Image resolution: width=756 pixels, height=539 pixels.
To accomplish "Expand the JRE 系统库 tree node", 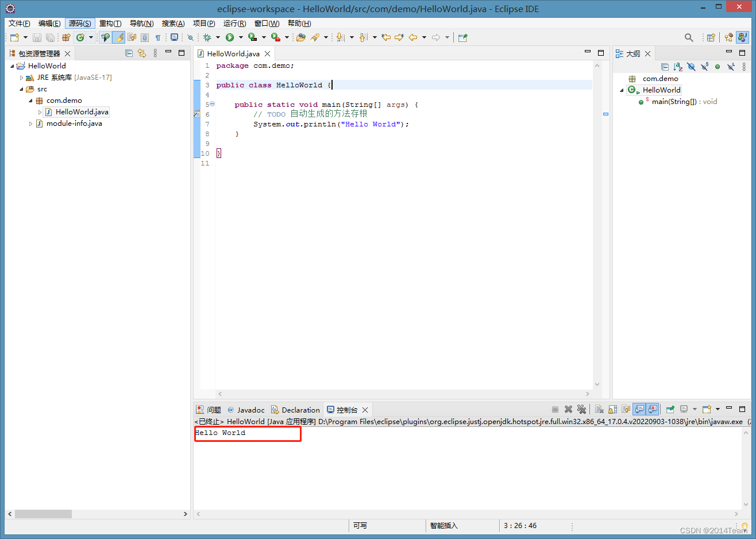I will (22, 78).
